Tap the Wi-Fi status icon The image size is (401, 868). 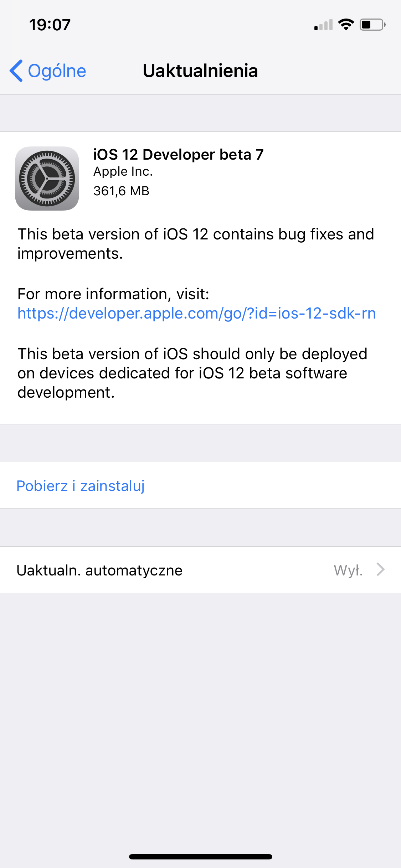[346, 25]
